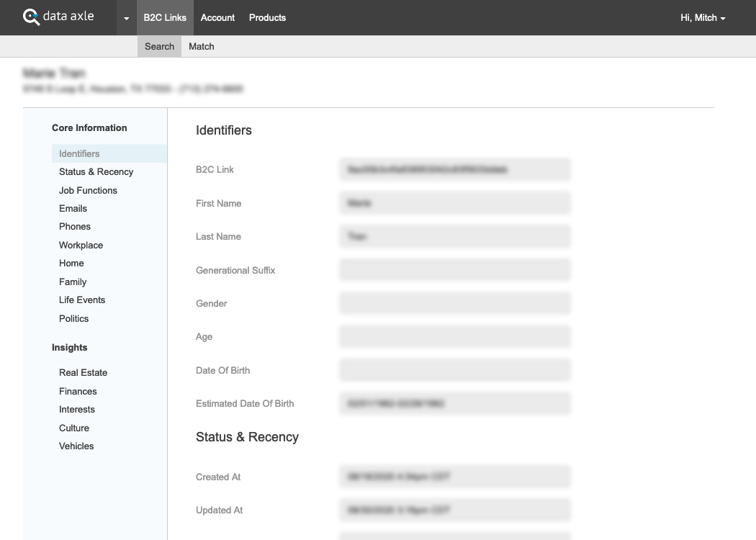Select Vehicles under Insights
The height and width of the screenshot is (540, 756).
[76, 446]
